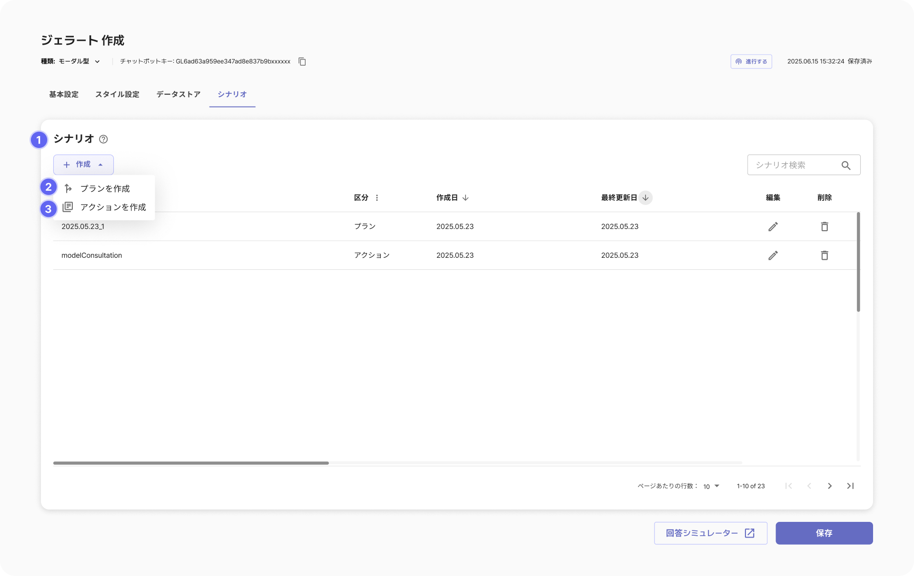Click the help icon beside シナリオ heading
This screenshot has width=914, height=588.
pyautogui.click(x=103, y=139)
